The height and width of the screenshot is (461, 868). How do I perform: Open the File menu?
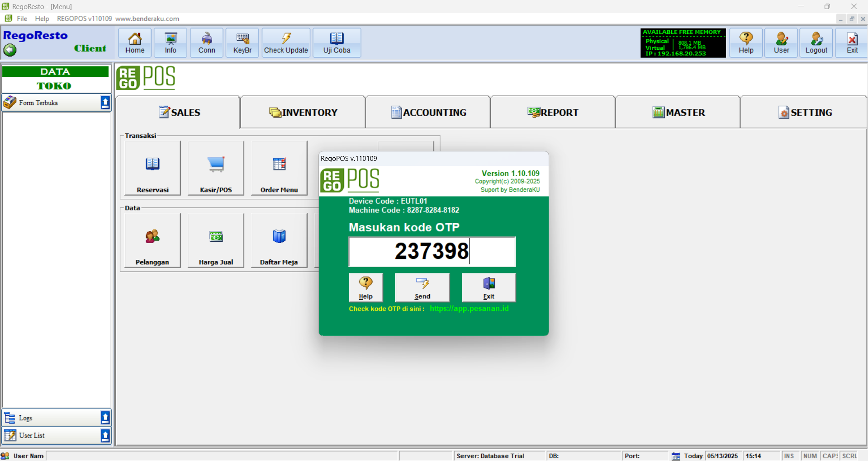22,19
